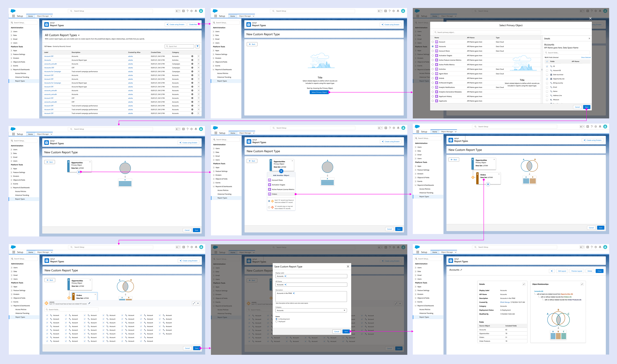Open row actions dropdown for the Activities category row

198,60
